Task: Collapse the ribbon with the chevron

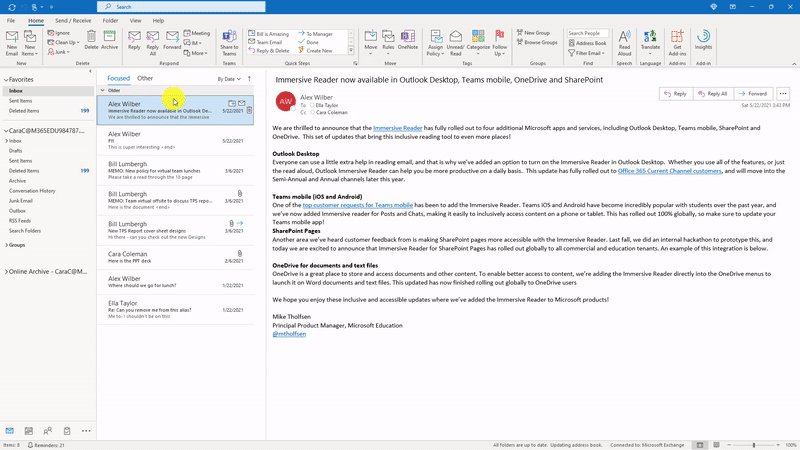Action: (x=794, y=64)
